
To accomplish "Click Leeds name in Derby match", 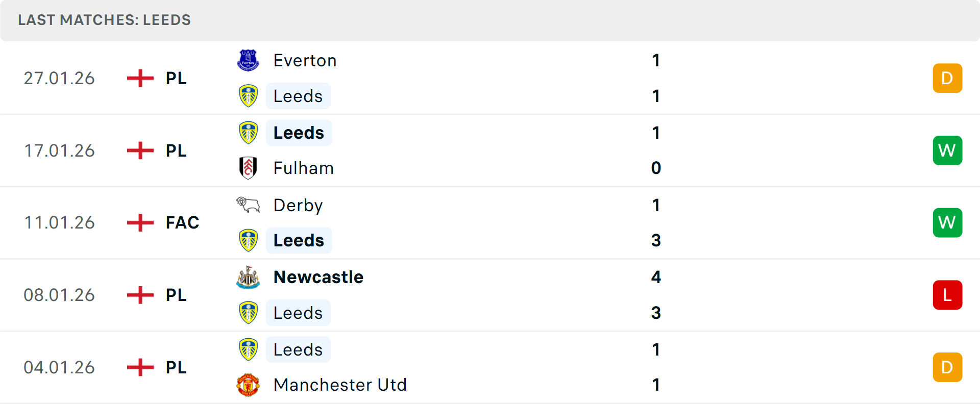I will point(299,240).
